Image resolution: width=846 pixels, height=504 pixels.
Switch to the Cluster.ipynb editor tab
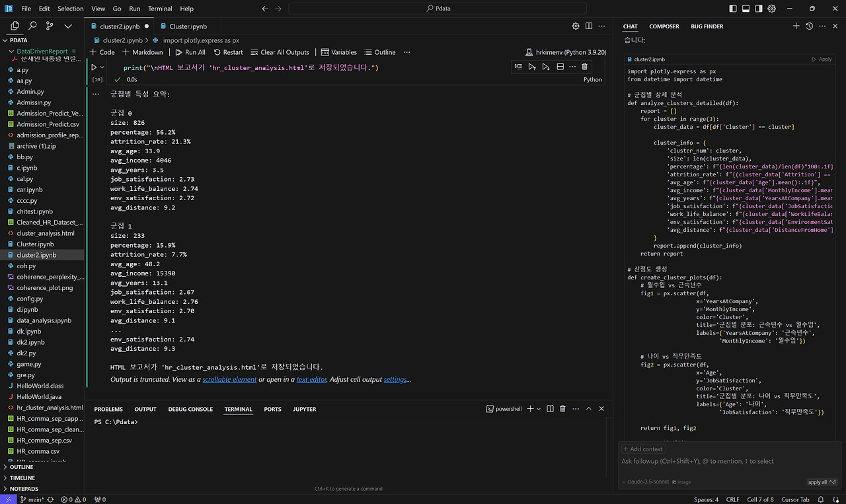188,26
